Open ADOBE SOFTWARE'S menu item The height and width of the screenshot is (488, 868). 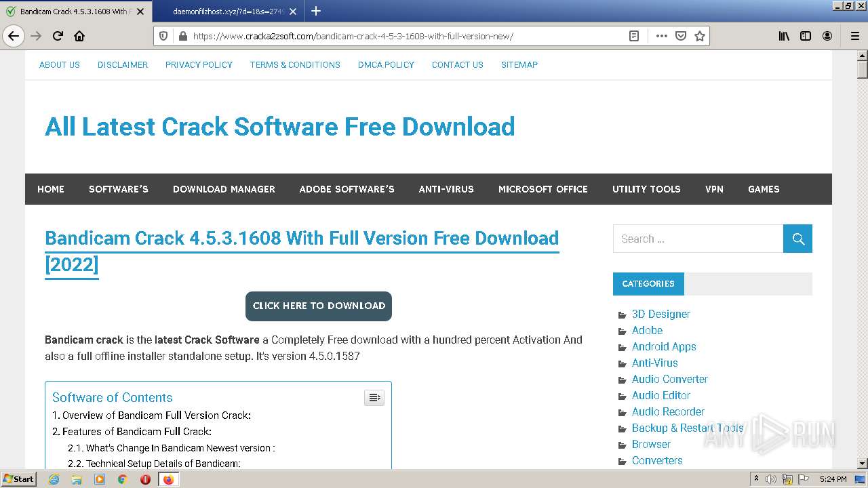click(347, 189)
